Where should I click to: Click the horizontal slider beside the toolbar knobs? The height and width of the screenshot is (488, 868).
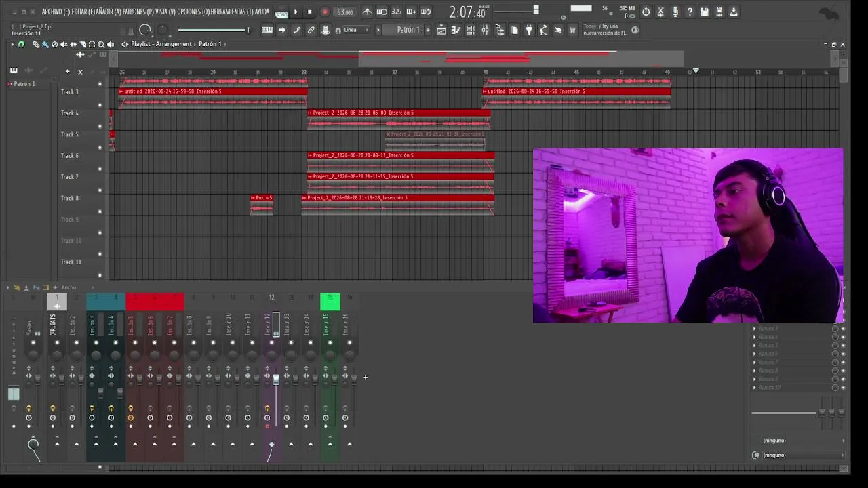point(214,30)
